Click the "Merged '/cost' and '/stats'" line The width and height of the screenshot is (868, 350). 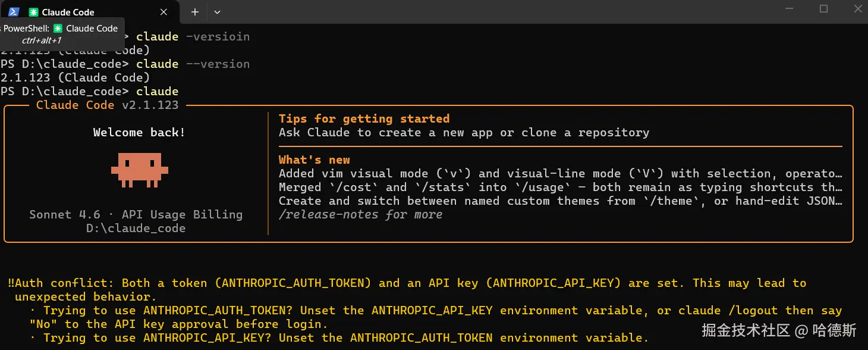(561, 187)
